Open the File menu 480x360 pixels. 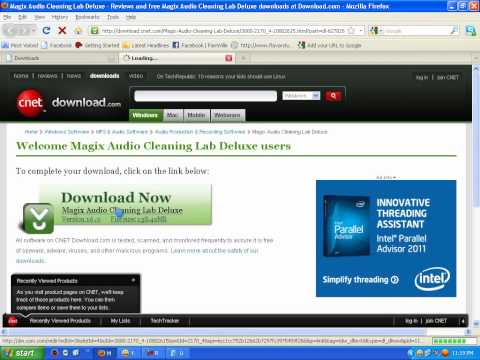click(x=7, y=17)
